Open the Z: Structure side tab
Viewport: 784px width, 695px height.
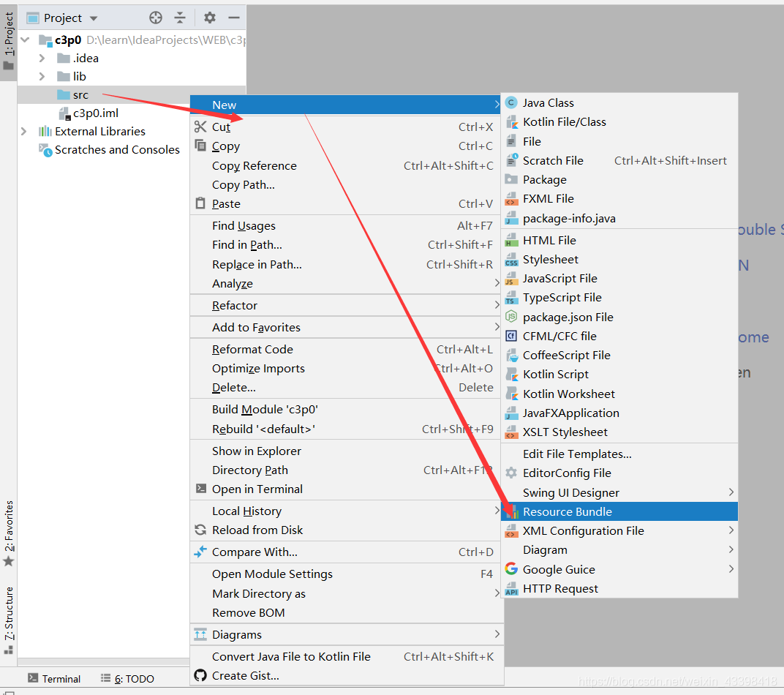9,620
